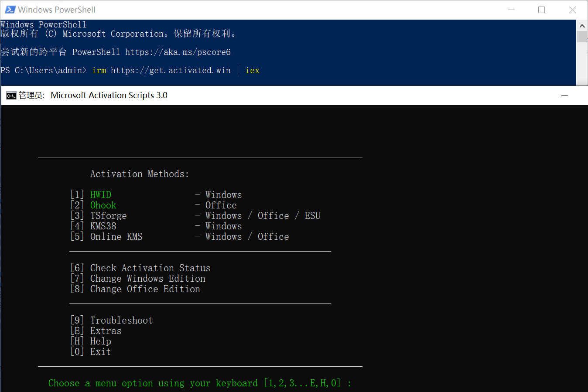Image resolution: width=588 pixels, height=392 pixels.
Task: Click Check Activation Status line
Action: [x=140, y=268]
